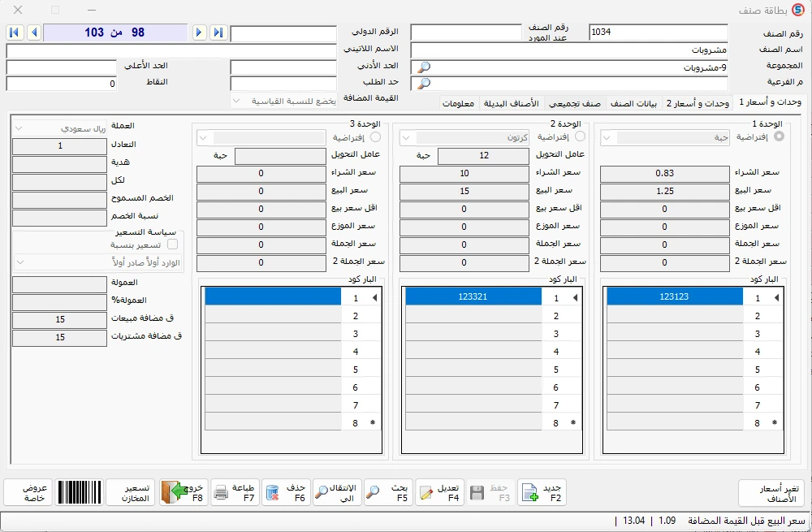Click sales VAT field (ق مضافة مبيعات)
This screenshot has height=532, width=812.
point(59,320)
